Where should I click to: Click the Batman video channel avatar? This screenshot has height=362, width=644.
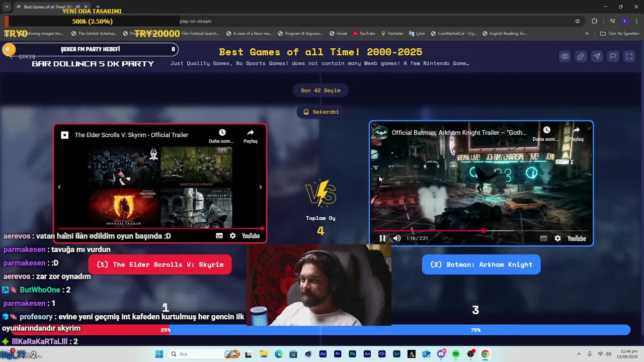pyautogui.click(x=380, y=133)
